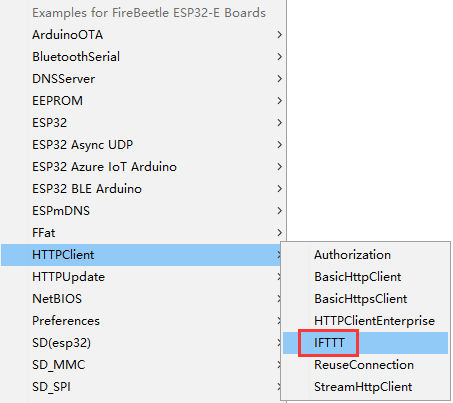Open the ESPmDNS examples submenu
Viewport: 453px width, 403px height.
(x=143, y=211)
